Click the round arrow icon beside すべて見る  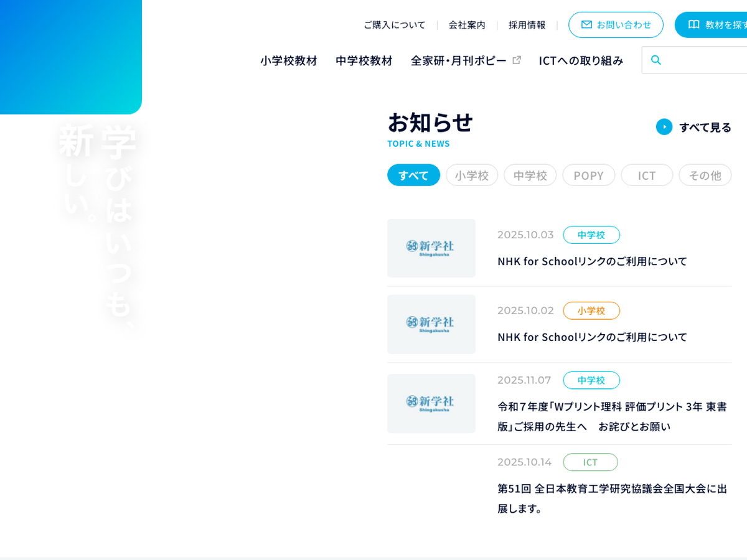[x=664, y=127]
